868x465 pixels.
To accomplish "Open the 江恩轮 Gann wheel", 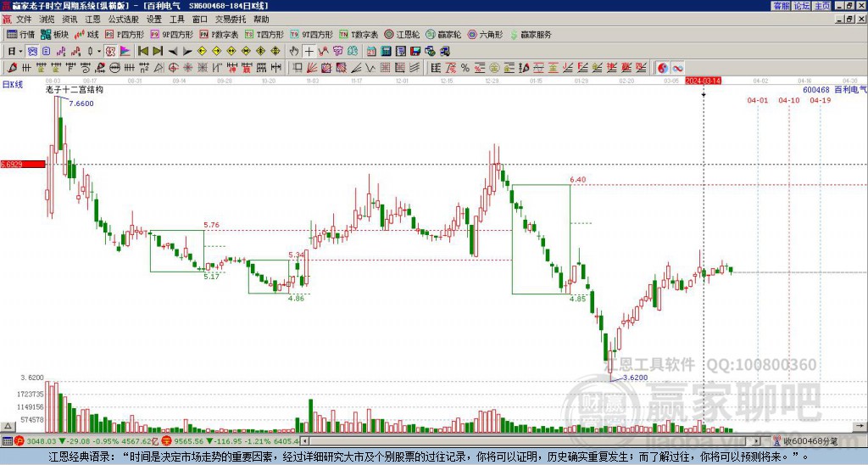I will [402, 34].
